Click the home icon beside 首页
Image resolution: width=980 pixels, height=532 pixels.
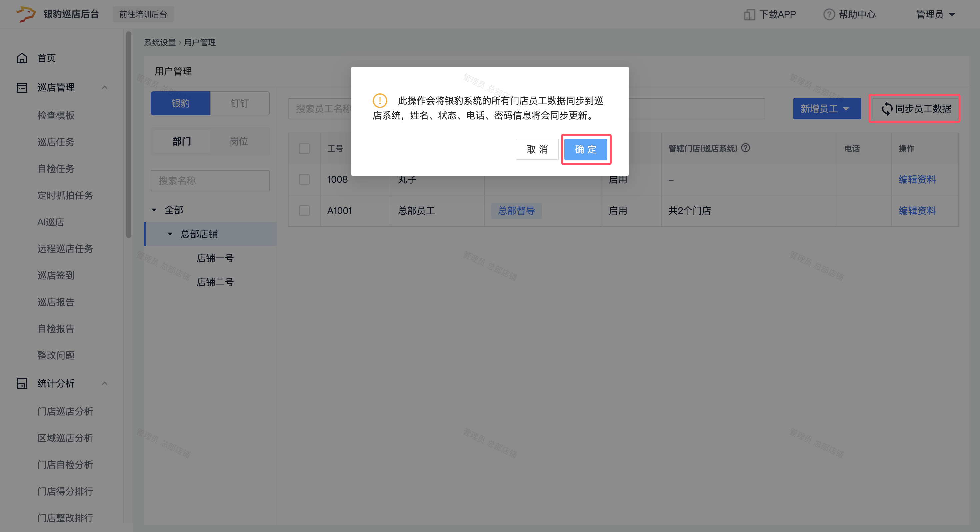pyautogui.click(x=22, y=58)
